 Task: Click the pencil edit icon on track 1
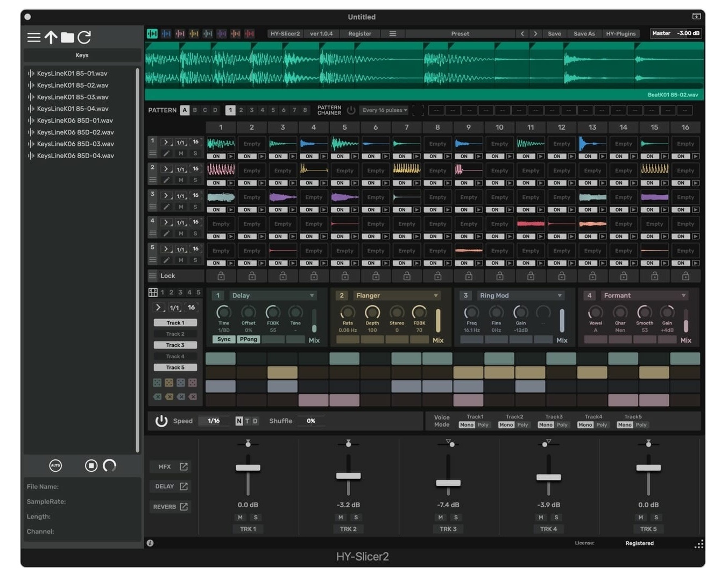(167, 152)
